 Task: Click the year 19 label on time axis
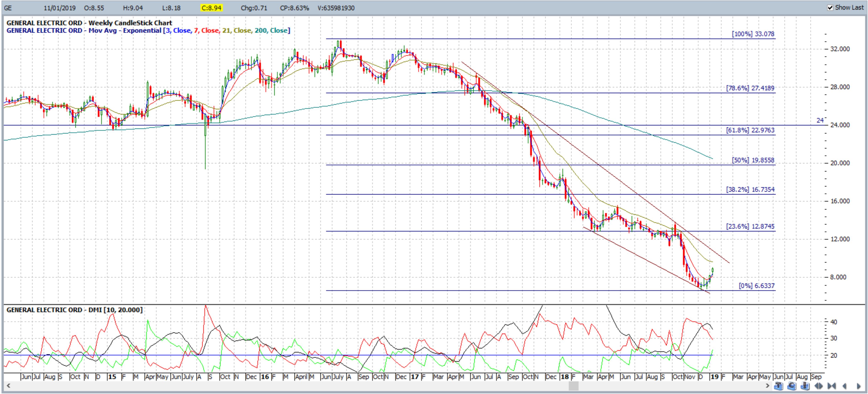pos(714,377)
